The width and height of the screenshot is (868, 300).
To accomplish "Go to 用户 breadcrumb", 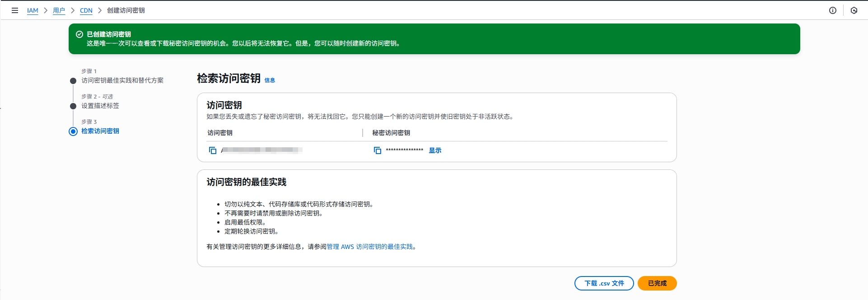I will coord(59,10).
